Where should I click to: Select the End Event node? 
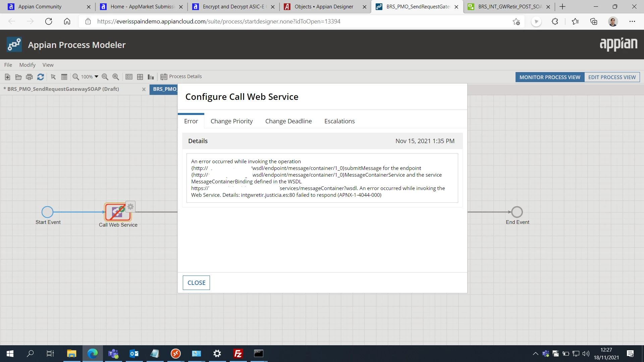coord(517,212)
